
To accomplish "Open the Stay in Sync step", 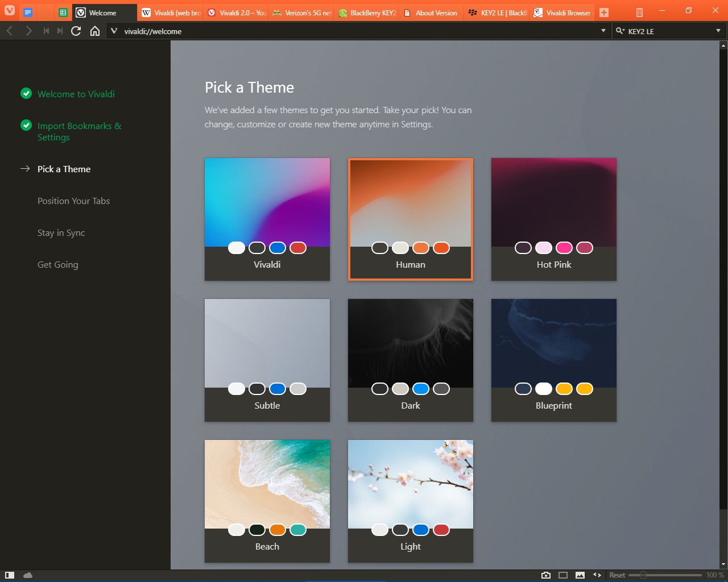I will [61, 232].
